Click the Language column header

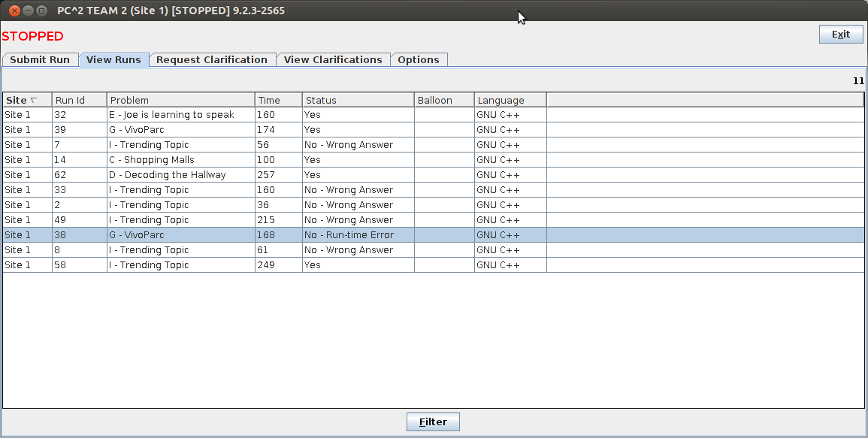[510, 100]
